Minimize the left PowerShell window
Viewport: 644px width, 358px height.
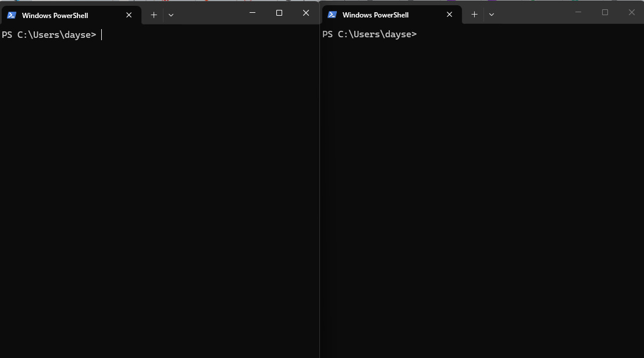(x=252, y=13)
